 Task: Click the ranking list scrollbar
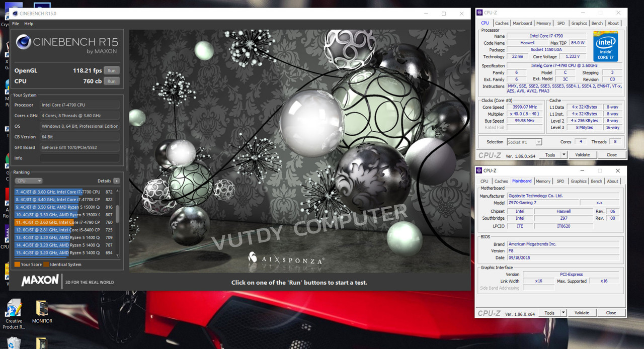118,214
